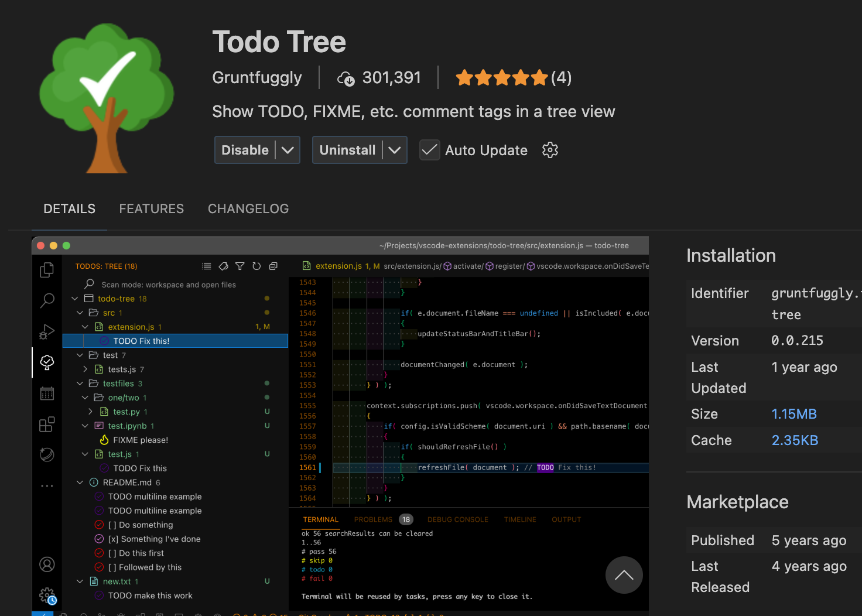Click the Uninstall button
Viewport: 862px width, 616px height.
tap(347, 150)
